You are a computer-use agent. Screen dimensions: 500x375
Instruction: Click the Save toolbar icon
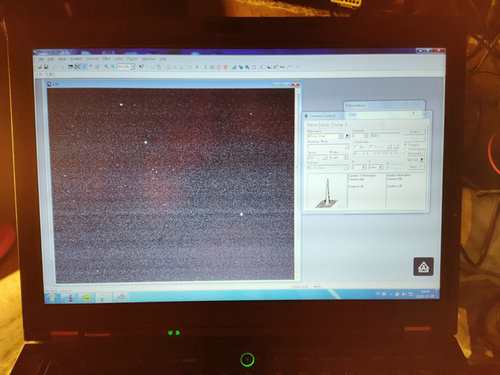tap(46, 67)
